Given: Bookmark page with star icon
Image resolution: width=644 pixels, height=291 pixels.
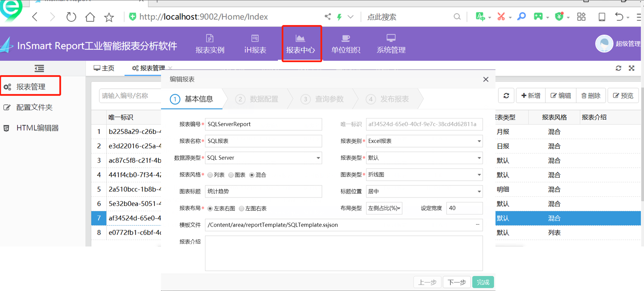Looking at the screenshot, I should tap(109, 17).
